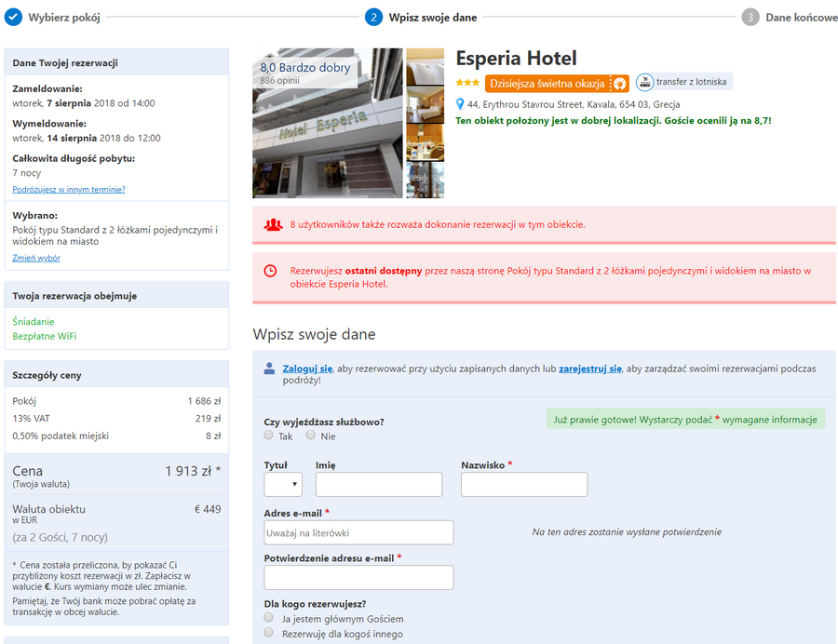Click the Zaloguj się link
Screen dimensions: 838x644
coord(308,369)
